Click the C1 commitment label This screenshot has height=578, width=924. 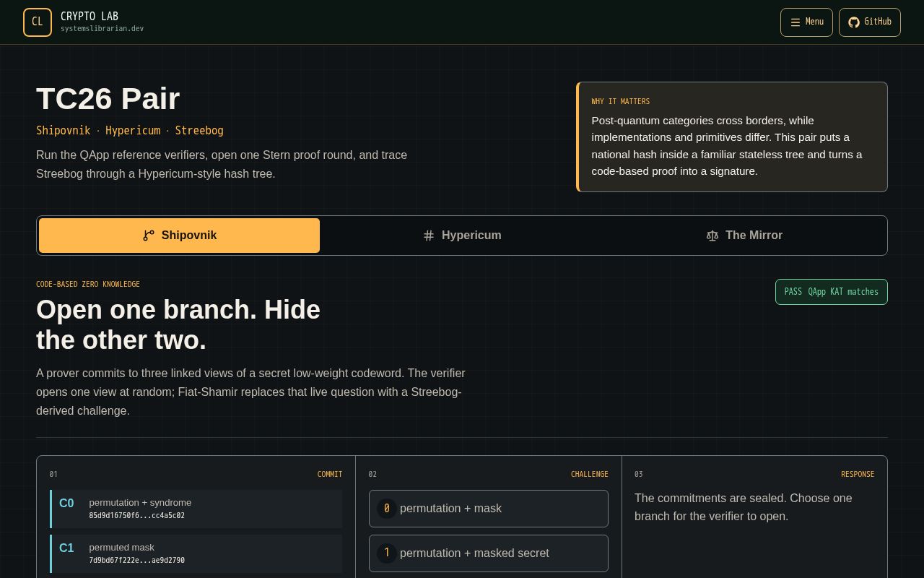coord(66,548)
